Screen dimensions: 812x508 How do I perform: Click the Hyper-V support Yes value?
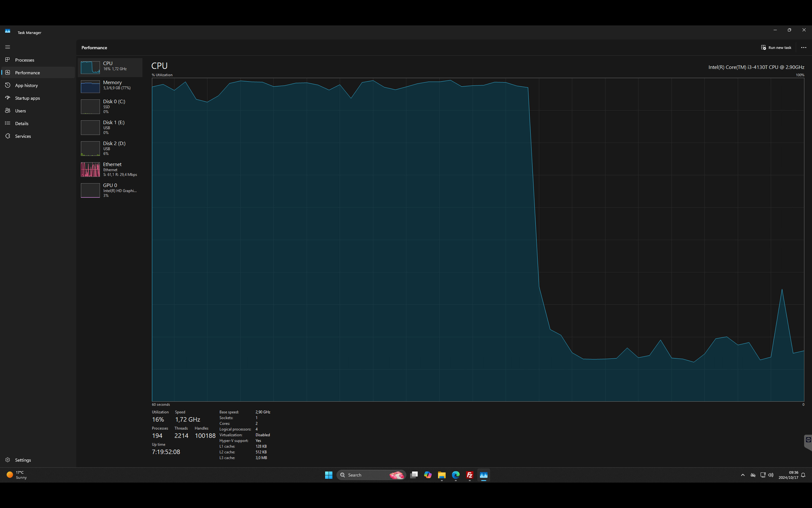[x=258, y=441]
